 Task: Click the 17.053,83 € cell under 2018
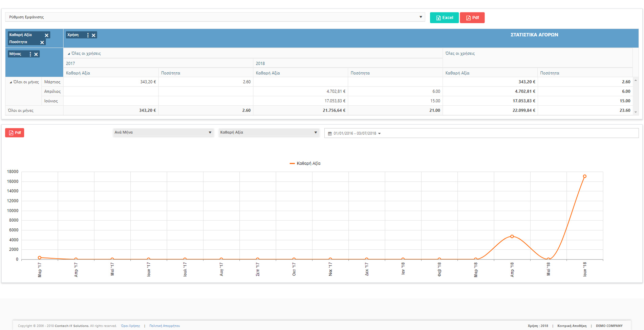click(300, 101)
